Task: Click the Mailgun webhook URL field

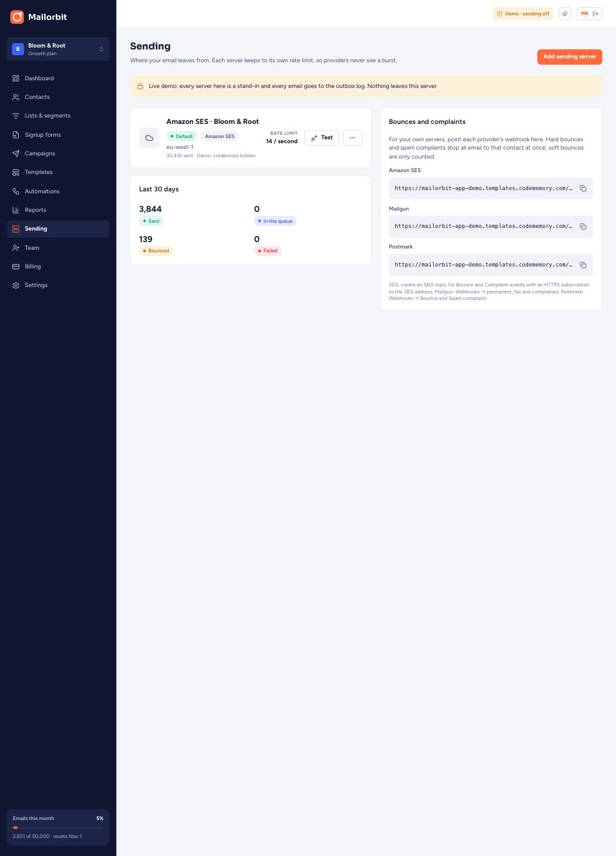Action: tap(491, 226)
